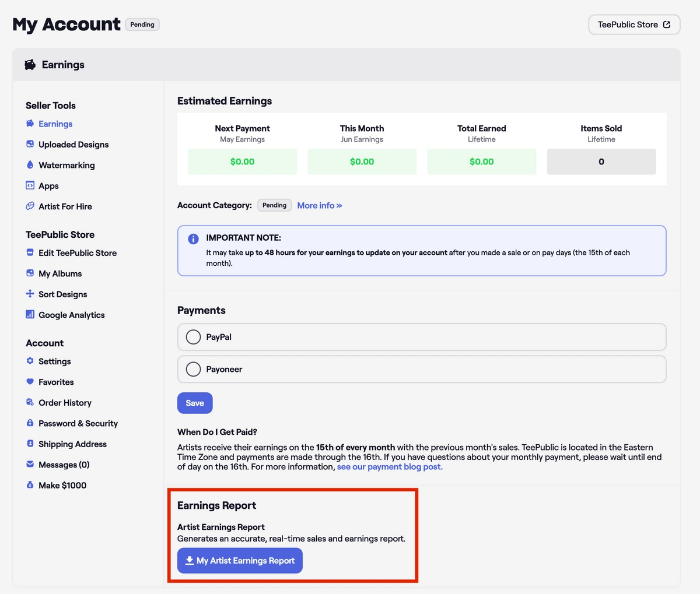Click the Pending badge beside My Account

click(142, 24)
